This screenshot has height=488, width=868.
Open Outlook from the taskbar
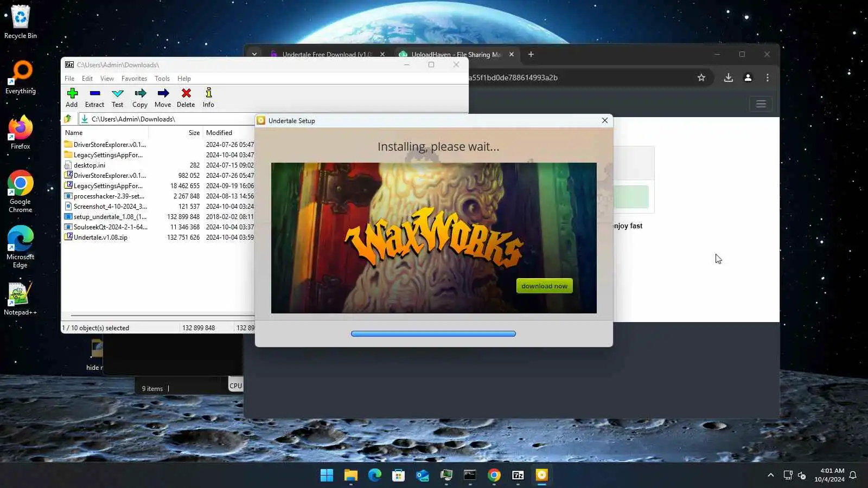tap(423, 476)
